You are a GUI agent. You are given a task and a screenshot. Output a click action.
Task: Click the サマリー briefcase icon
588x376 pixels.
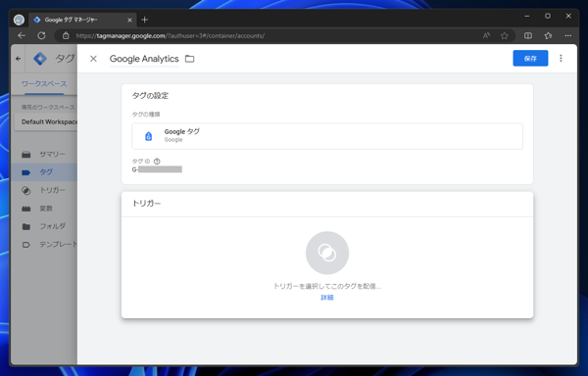coord(26,155)
